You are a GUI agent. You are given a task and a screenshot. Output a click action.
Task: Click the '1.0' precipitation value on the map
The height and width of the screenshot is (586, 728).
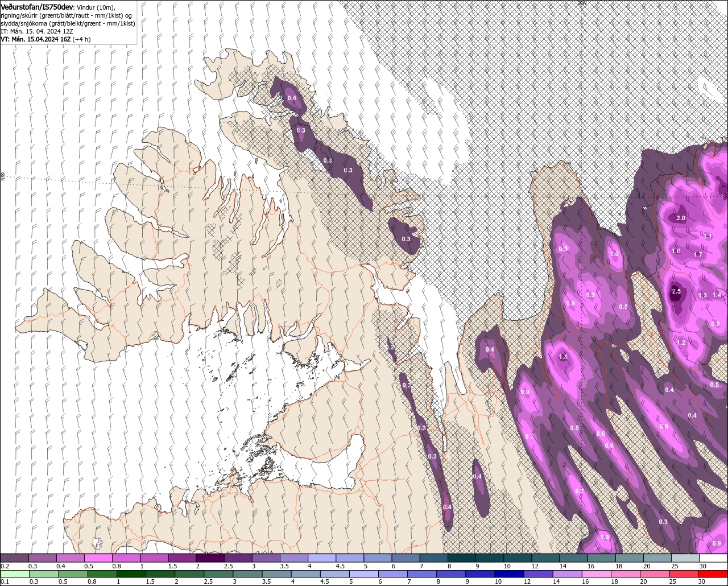614,254
